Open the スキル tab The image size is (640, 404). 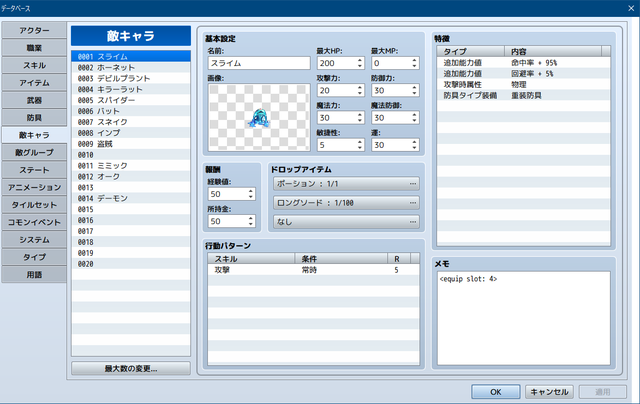34,65
